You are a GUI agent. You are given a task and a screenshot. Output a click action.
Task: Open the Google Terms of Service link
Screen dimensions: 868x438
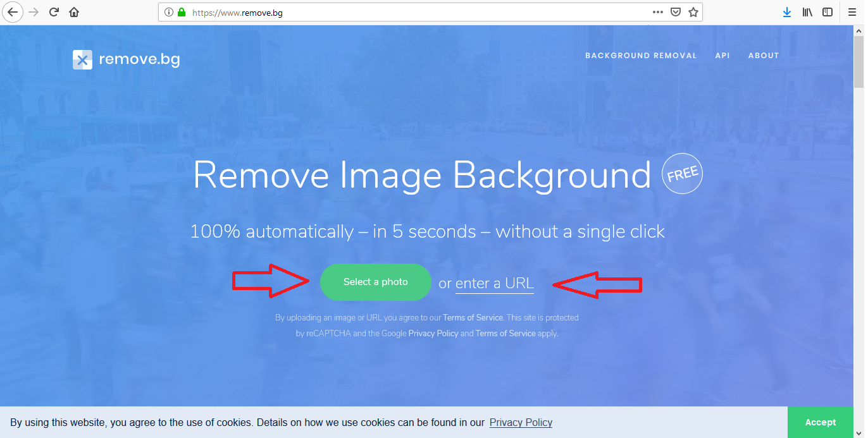[x=505, y=333]
